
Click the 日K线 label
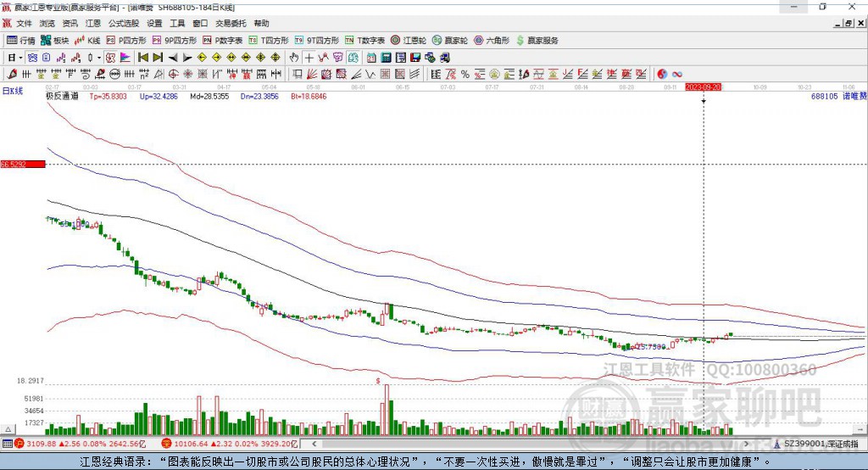coord(13,91)
